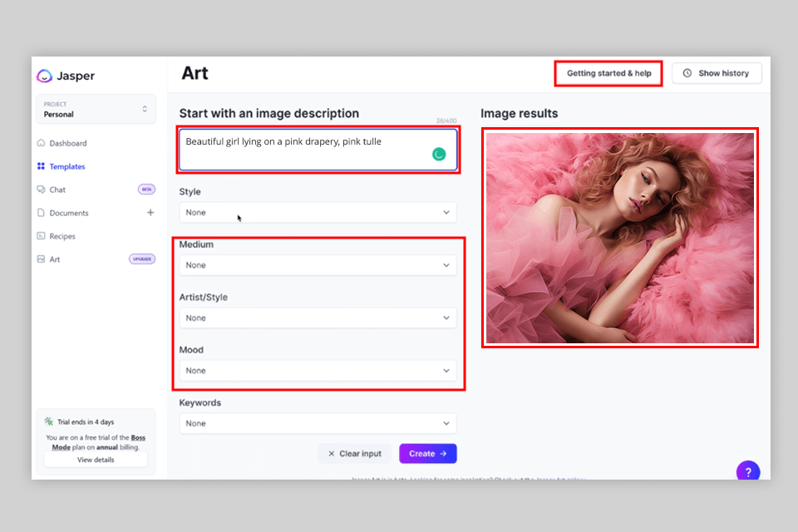
Task: Click the BETA badge beside Chat
Action: coord(146,190)
